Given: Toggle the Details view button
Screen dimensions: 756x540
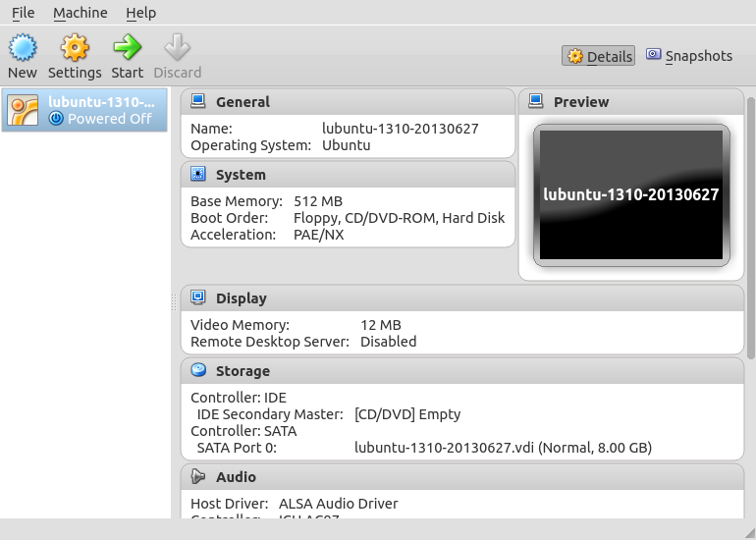Looking at the screenshot, I should pyautogui.click(x=599, y=56).
